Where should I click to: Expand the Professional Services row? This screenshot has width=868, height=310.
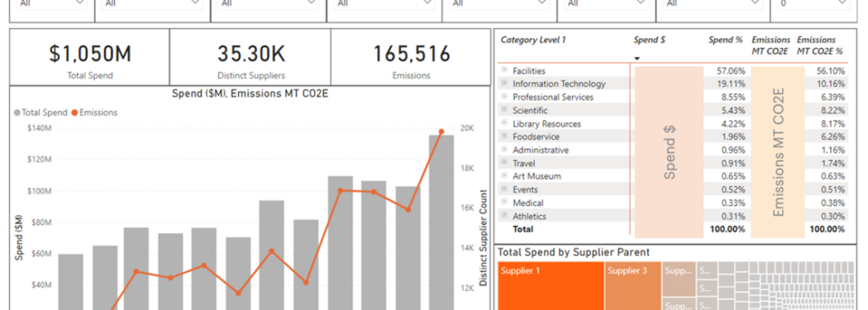[504, 97]
